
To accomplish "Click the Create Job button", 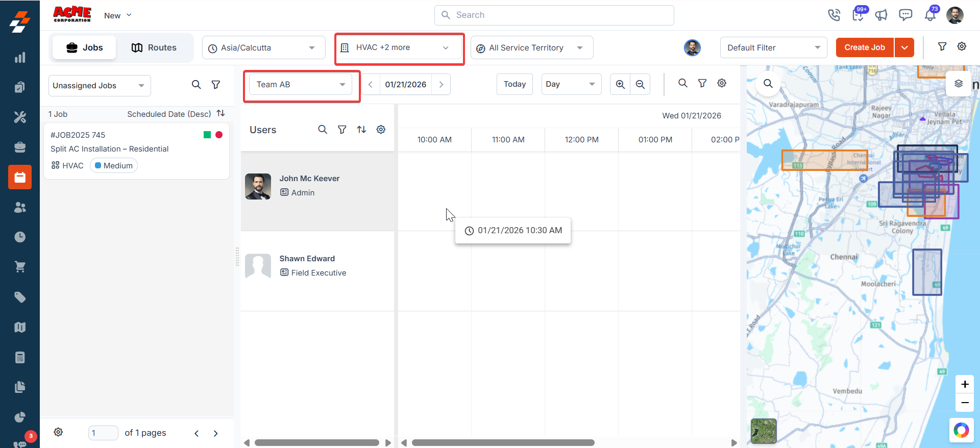I will [865, 47].
